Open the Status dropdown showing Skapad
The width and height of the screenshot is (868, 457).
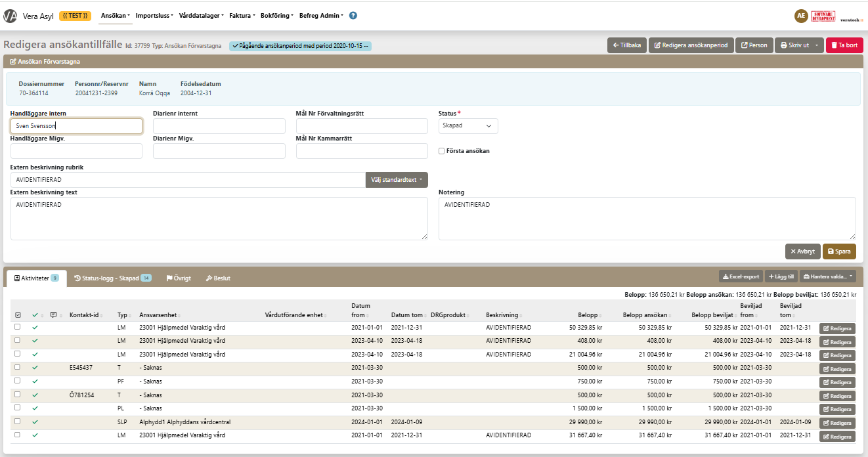click(467, 126)
